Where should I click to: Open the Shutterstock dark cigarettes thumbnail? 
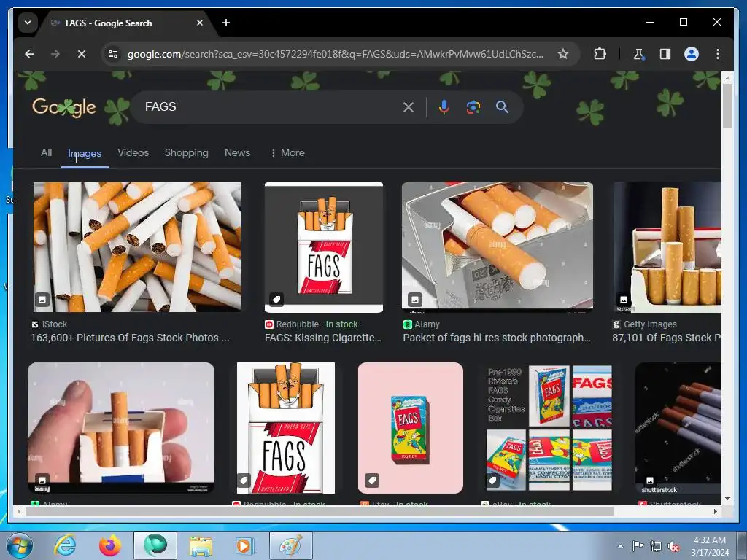click(678, 428)
